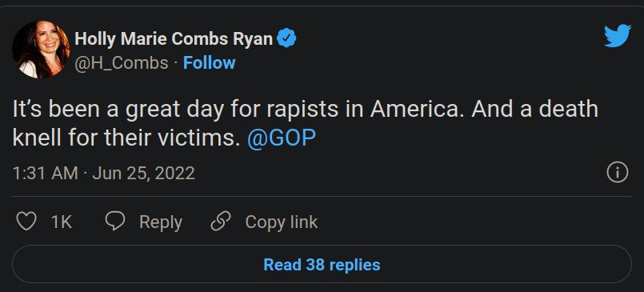The height and width of the screenshot is (292, 644).
Task: Open the Holly Marie Combs Ryan display name
Action: 174,39
